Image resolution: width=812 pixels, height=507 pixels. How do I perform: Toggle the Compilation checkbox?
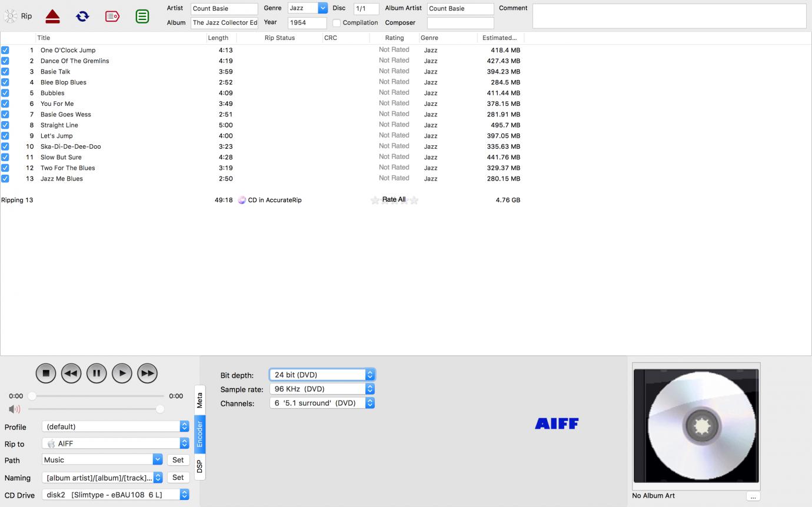pyautogui.click(x=337, y=23)
